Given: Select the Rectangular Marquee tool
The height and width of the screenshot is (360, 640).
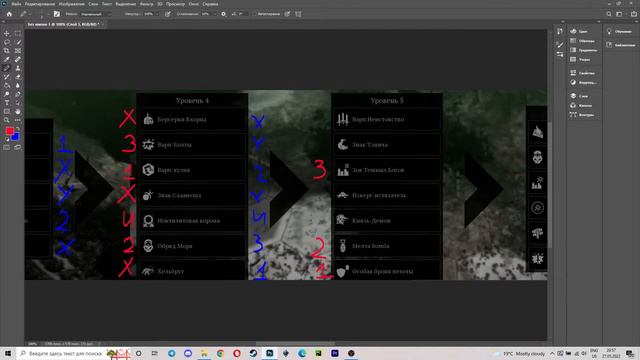Looking at the screenshot, I should click(x=18, y=33).
